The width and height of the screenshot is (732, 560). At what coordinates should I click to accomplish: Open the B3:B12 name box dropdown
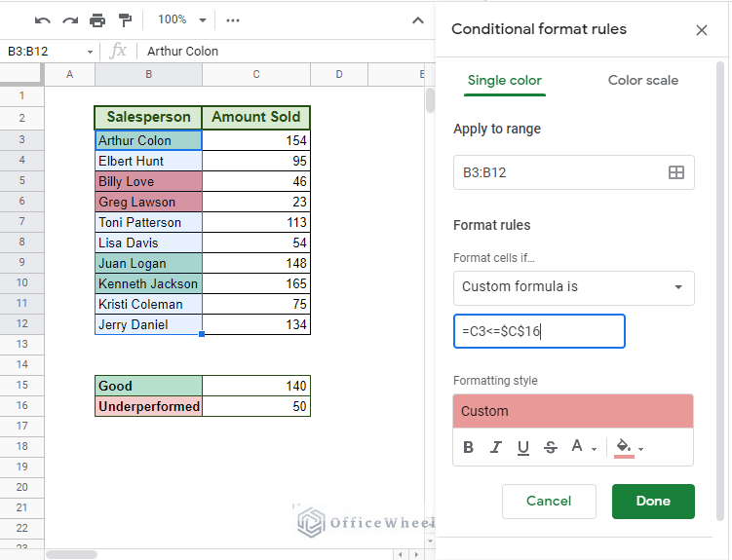click(91, 51)
